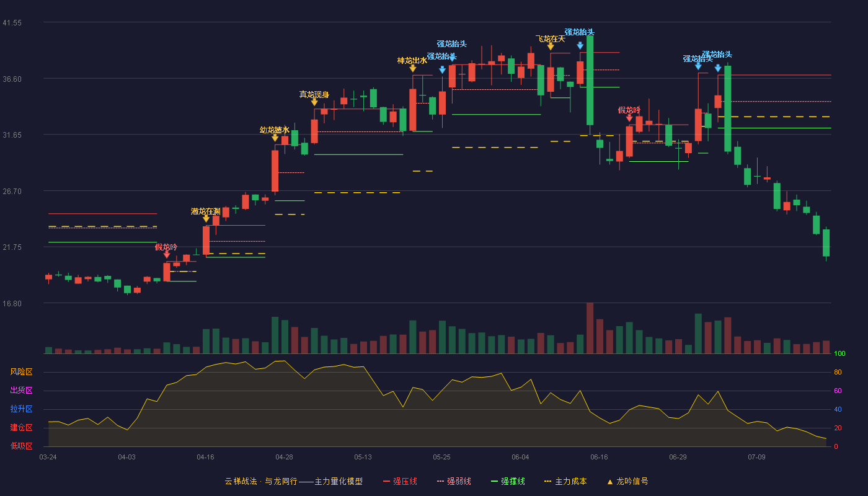Click the 云梯战法 主力量化模型 legend title
The image size is (868, 496).
[x=293, y=481]
